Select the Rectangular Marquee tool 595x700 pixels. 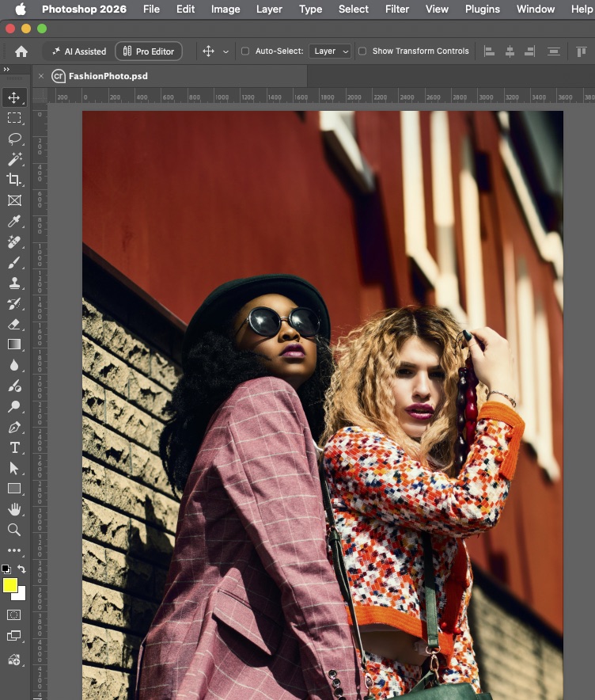(x=13, y=118)
